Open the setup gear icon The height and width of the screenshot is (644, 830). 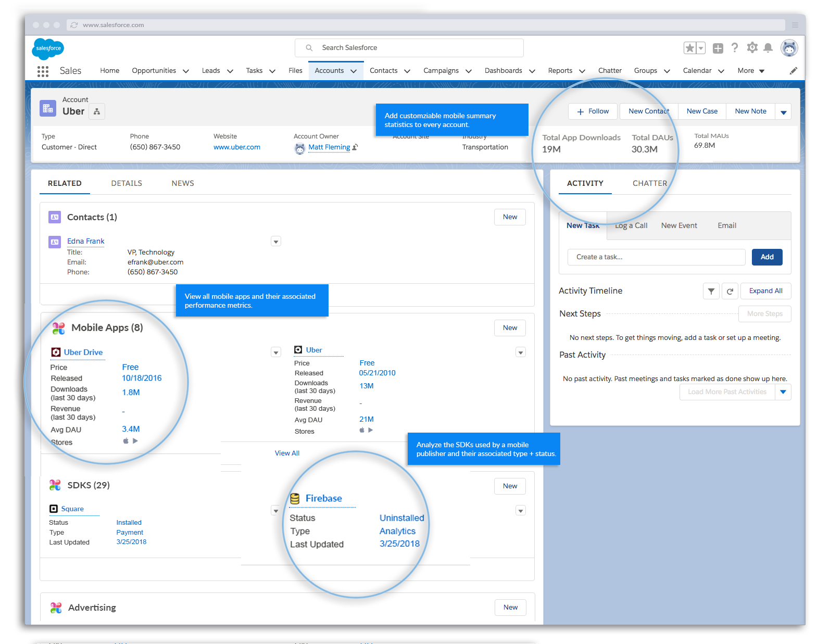point(752,48)
